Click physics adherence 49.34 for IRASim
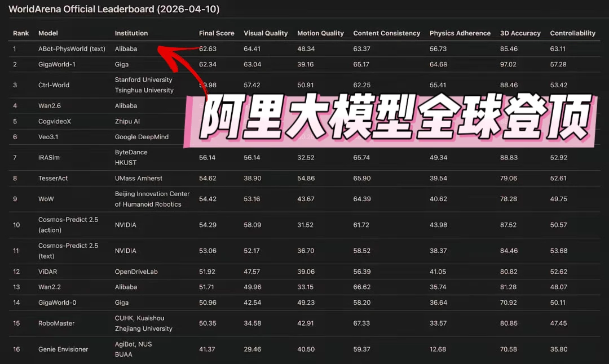 (439, 158)
